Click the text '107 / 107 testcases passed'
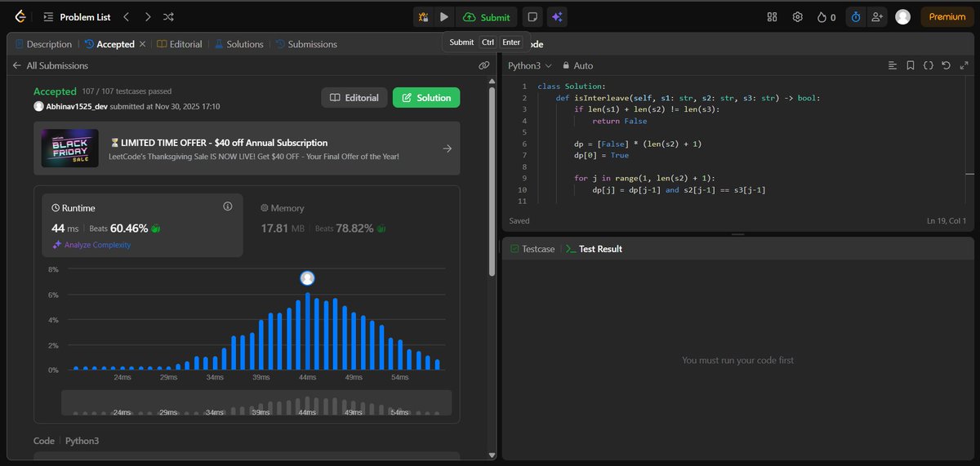The image size is (980, 466). [x=127, y=91]
